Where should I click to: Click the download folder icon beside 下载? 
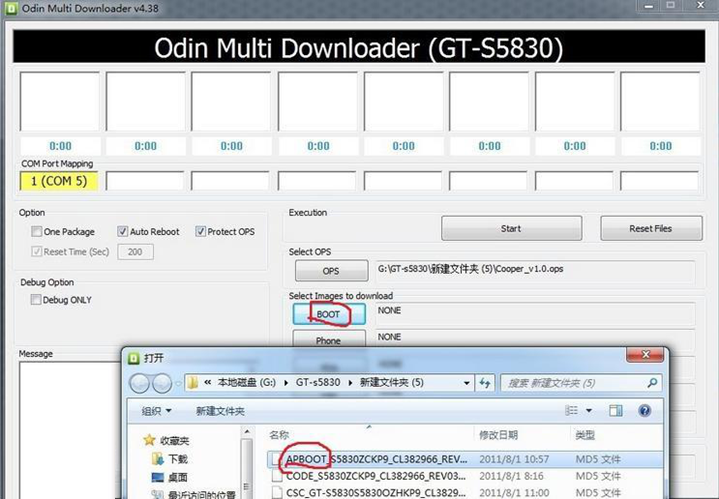158,459
